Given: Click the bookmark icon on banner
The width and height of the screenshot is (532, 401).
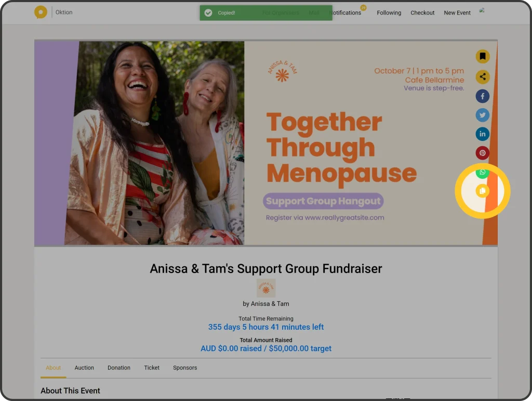Looking at the screenshot, I should click(483, 56).
